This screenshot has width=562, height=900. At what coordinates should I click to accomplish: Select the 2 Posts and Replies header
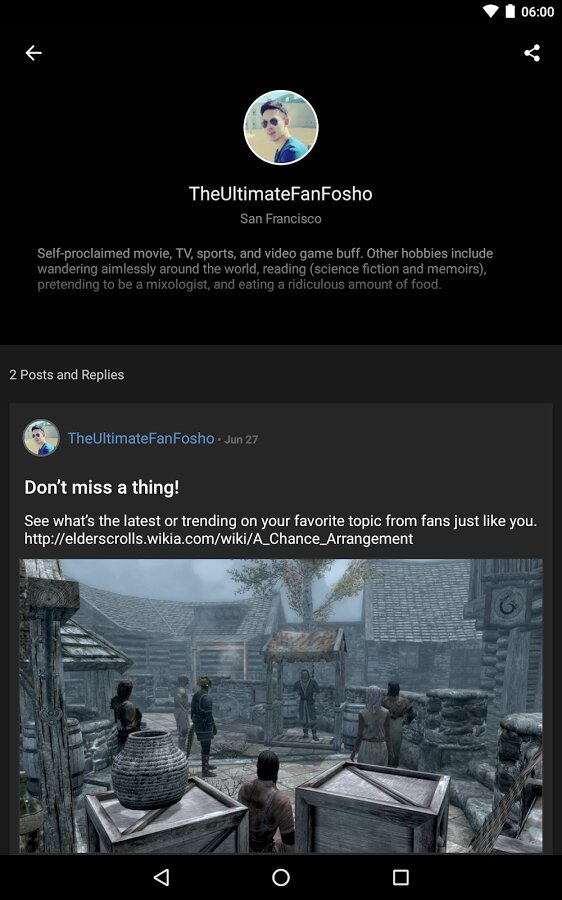[x=67, y=375]
